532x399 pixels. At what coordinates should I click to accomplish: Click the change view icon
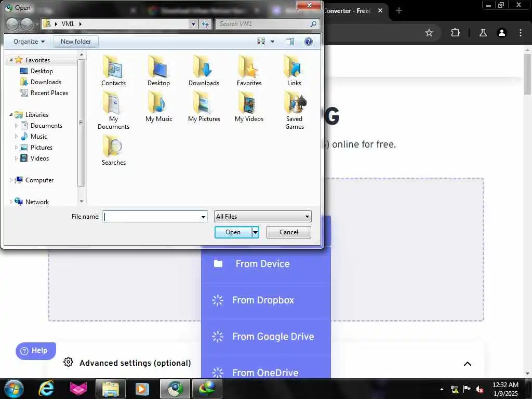(x=261, y=42)
